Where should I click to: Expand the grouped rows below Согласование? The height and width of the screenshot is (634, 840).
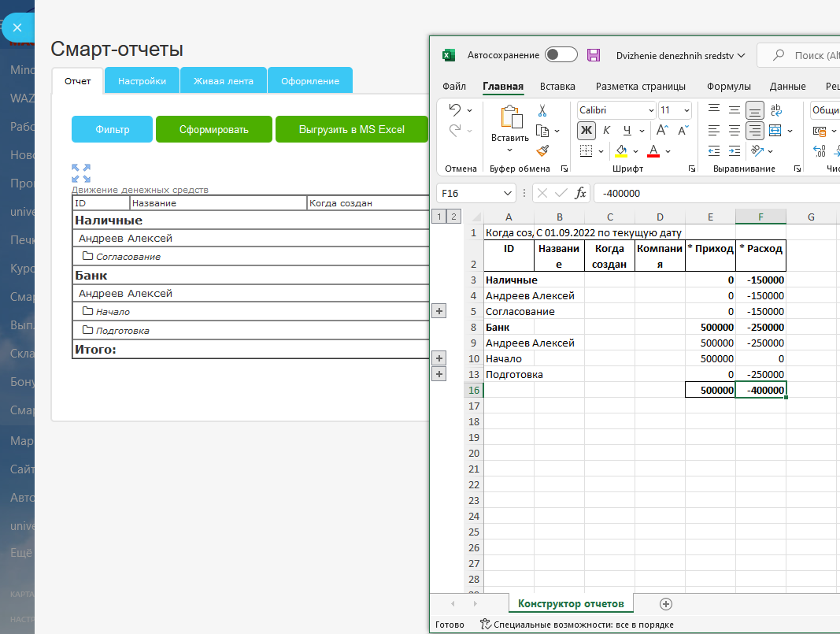(439, 311)
